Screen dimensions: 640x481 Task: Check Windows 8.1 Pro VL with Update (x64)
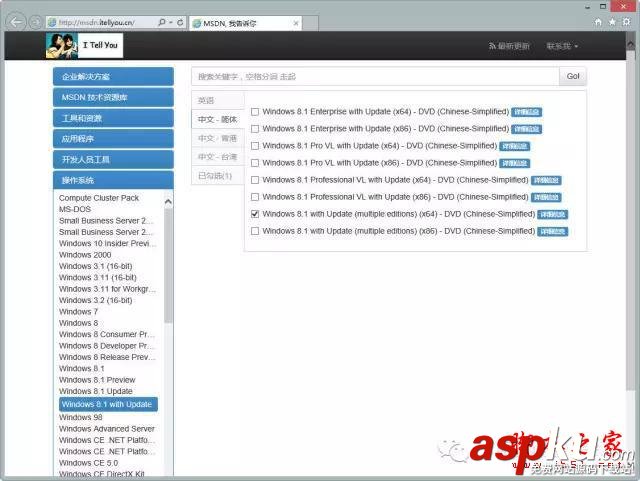pos(255,146)
